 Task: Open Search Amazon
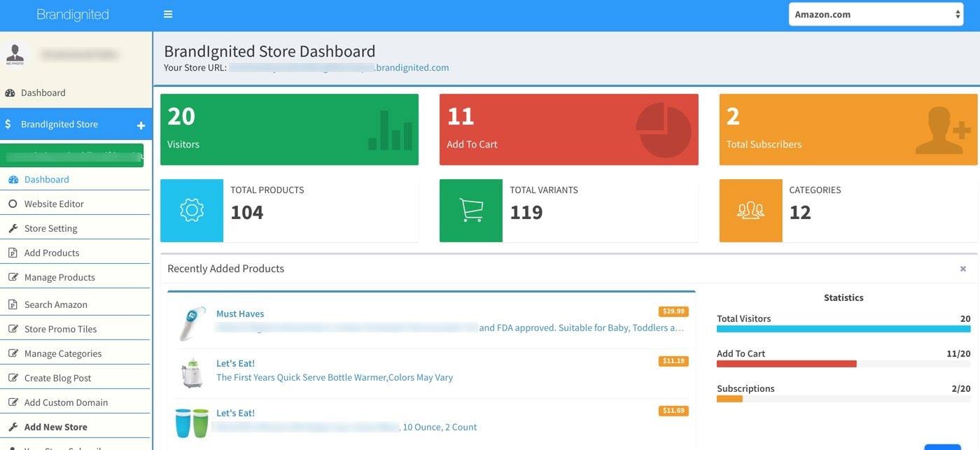(x=56, y=304)
